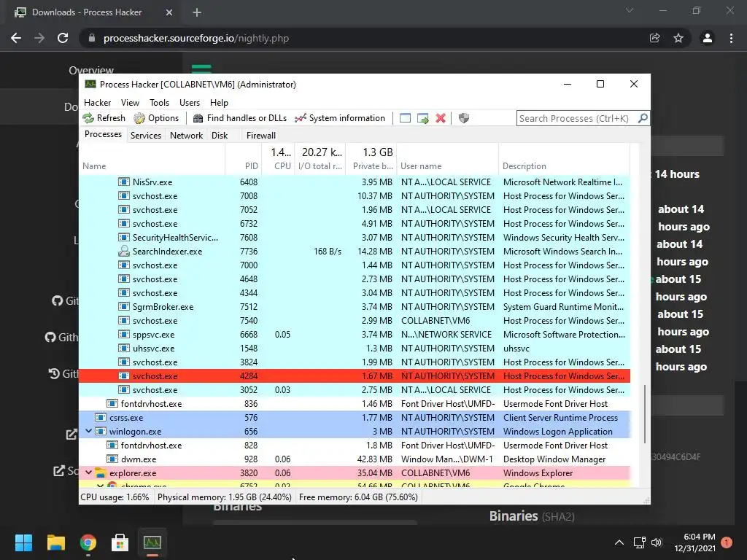Show hidden tray icons chevron
The height and width of the screenshot is (560, 747).
tap(619, 542)
